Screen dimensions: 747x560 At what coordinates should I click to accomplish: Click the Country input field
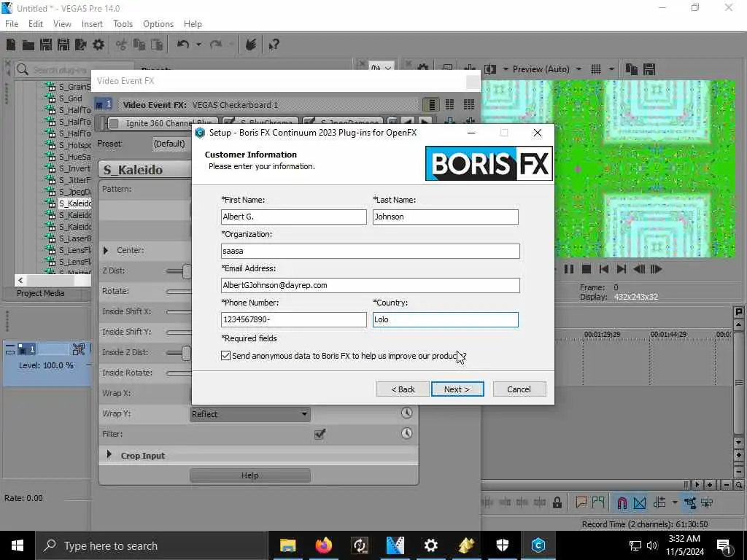click(446, 319)
